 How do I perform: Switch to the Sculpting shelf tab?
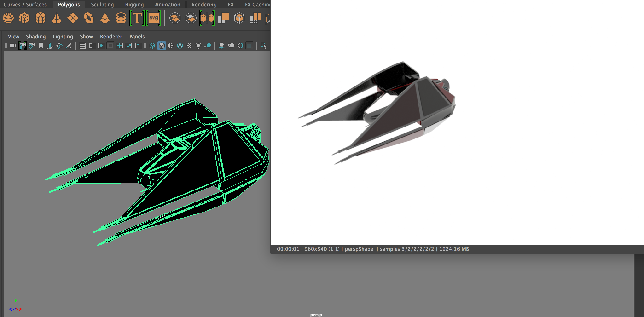pos(102,4)
